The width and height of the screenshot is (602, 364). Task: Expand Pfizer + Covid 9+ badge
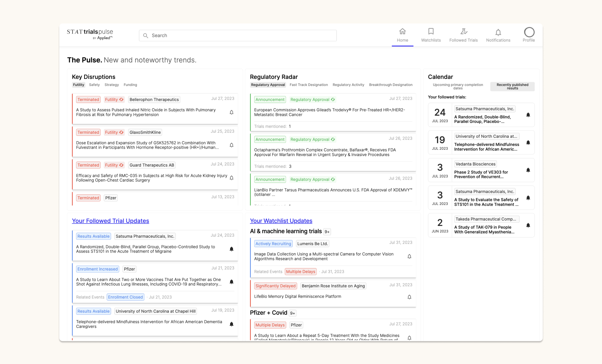pos(292,313)
